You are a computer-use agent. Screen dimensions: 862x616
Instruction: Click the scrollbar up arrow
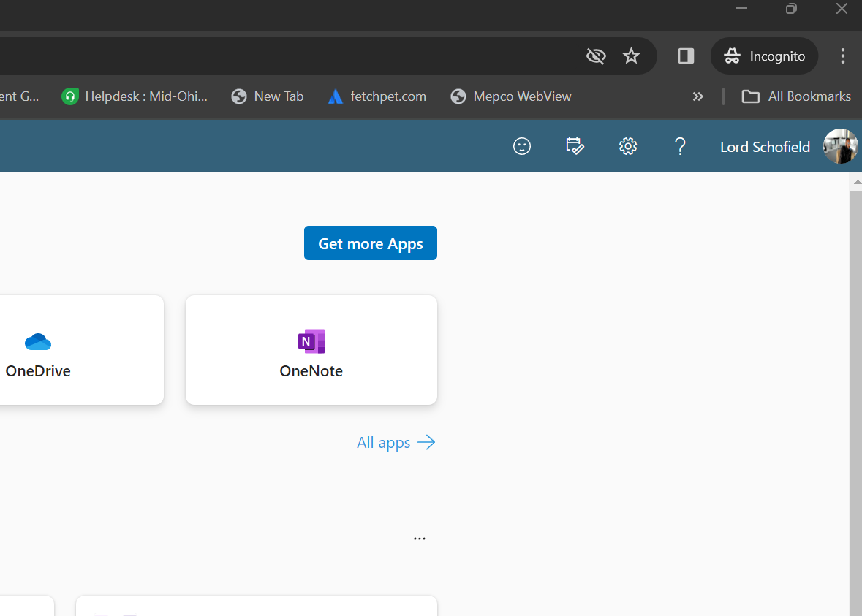click(856, 182)
